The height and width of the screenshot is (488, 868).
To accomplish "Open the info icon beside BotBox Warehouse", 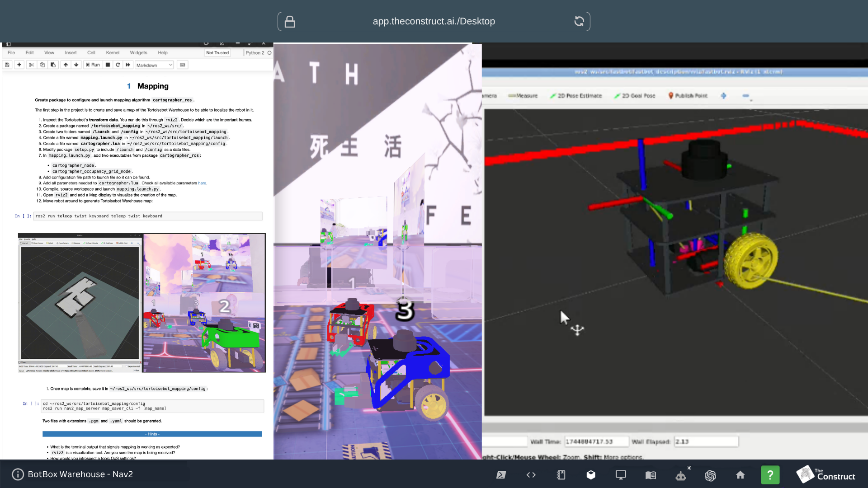I will 18,474.
